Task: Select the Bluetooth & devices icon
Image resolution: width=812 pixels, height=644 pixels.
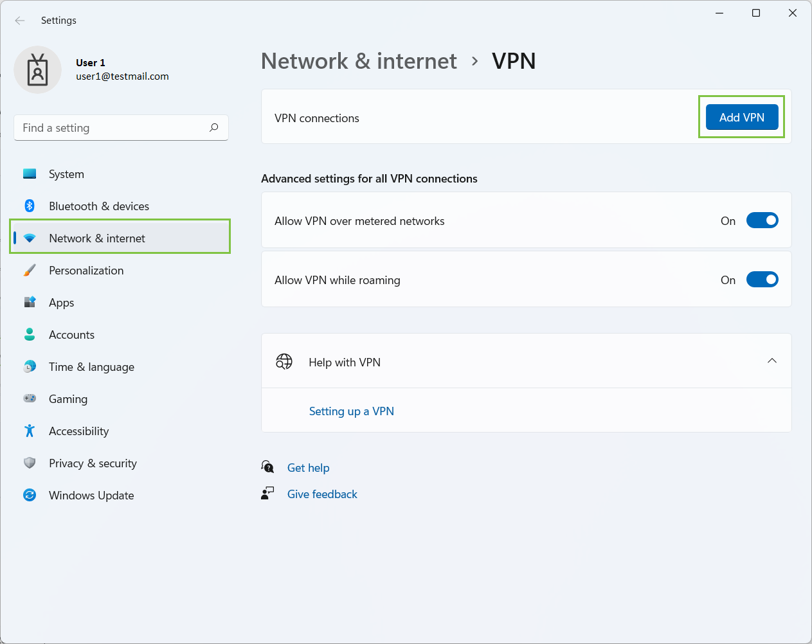Action: click(30, 206)
